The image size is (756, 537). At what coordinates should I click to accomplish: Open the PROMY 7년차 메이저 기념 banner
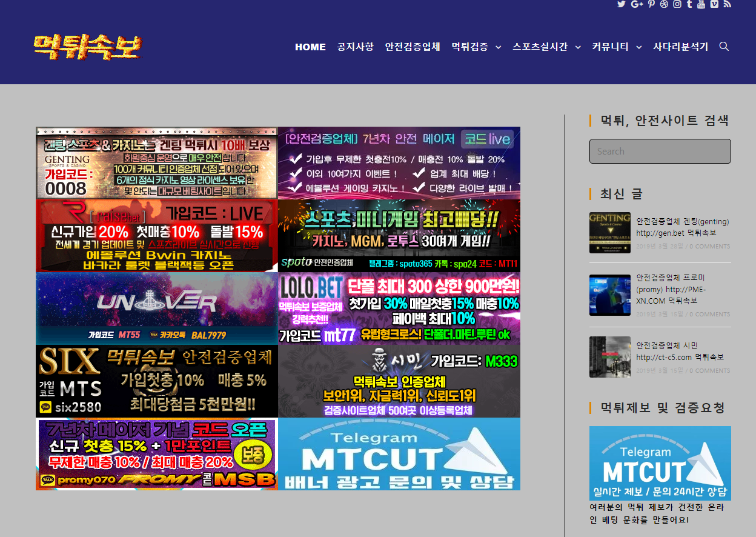(x=157, y=454)
